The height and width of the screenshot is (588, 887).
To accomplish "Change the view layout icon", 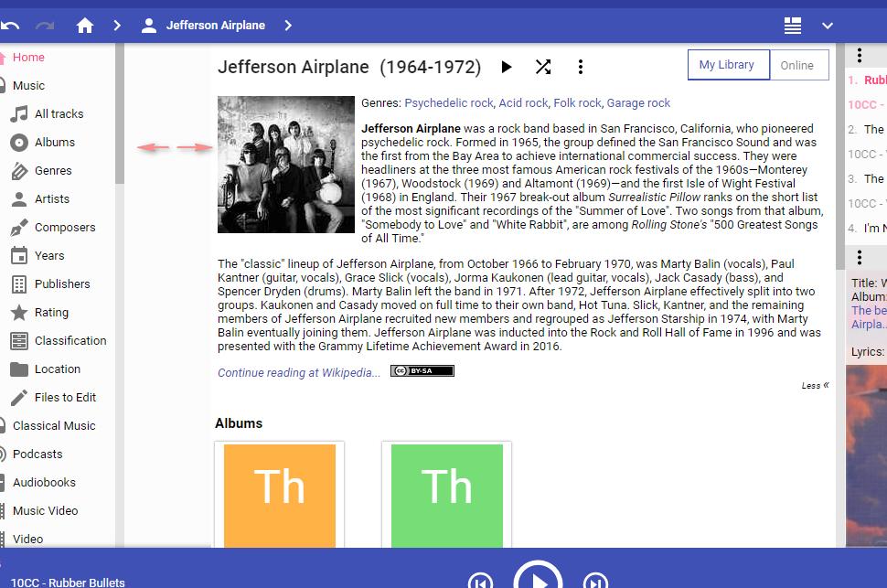I will click(x=793, y=26).
